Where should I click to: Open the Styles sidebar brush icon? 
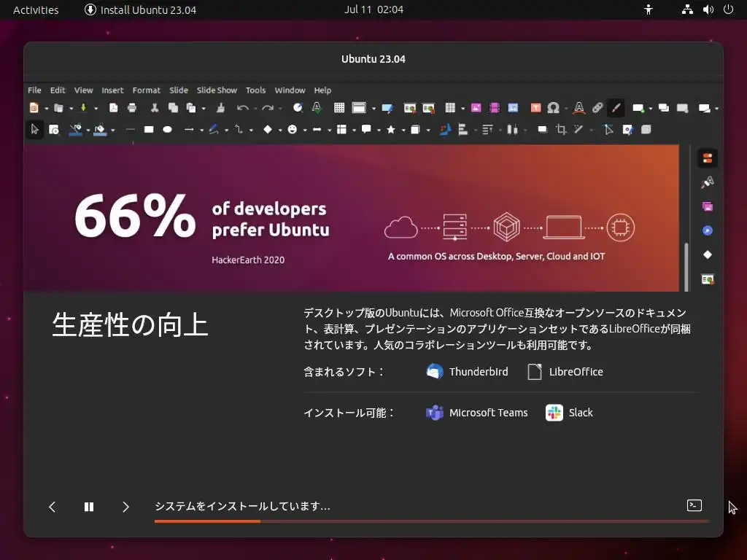pyautogui.click(x=708, y=182)
